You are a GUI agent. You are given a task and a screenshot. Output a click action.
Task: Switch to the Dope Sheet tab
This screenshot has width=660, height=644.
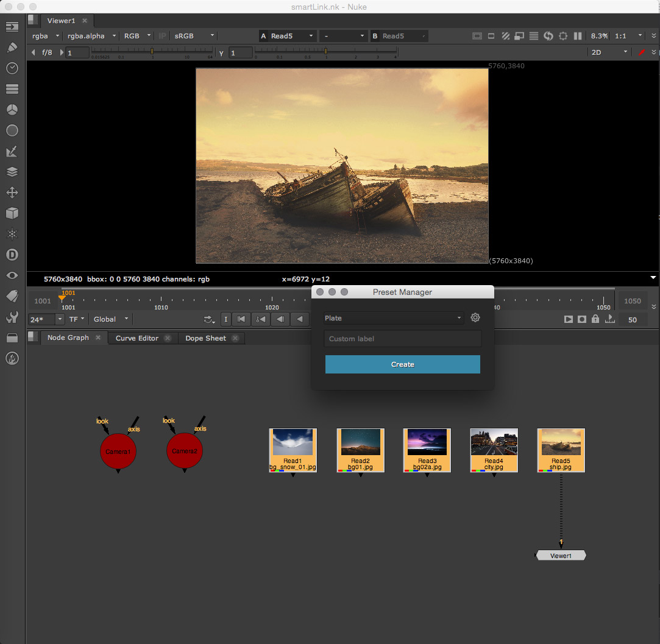pyautogui.click(x=205, y=338)
